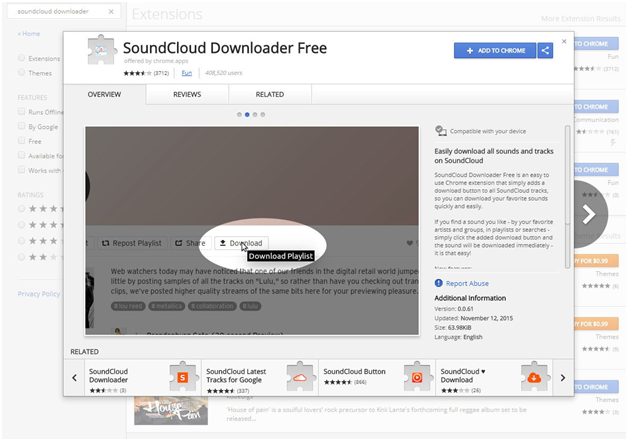Switch to the Related tab
Image resolution: width=628 pixels, height=441 pixels.
270,95
